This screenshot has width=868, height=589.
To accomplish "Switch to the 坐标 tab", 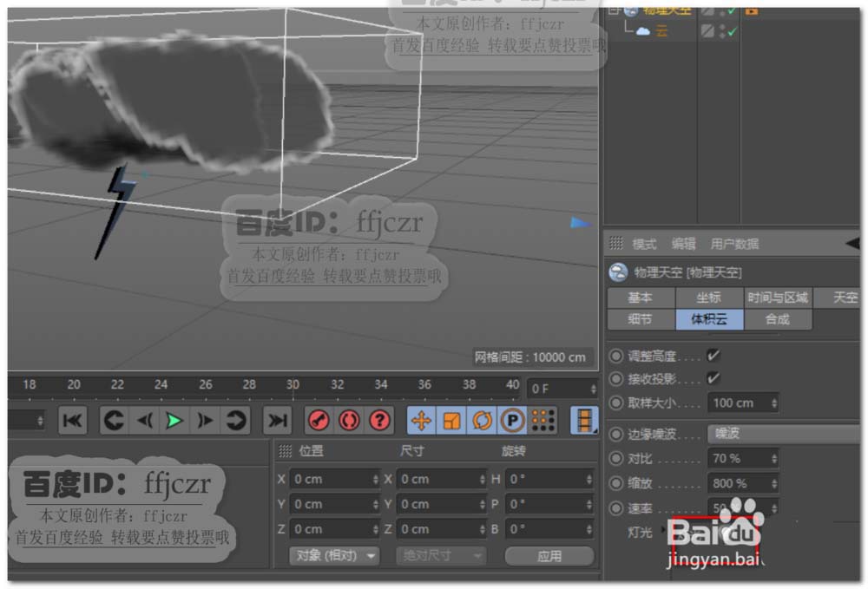I will pos(709,298).
